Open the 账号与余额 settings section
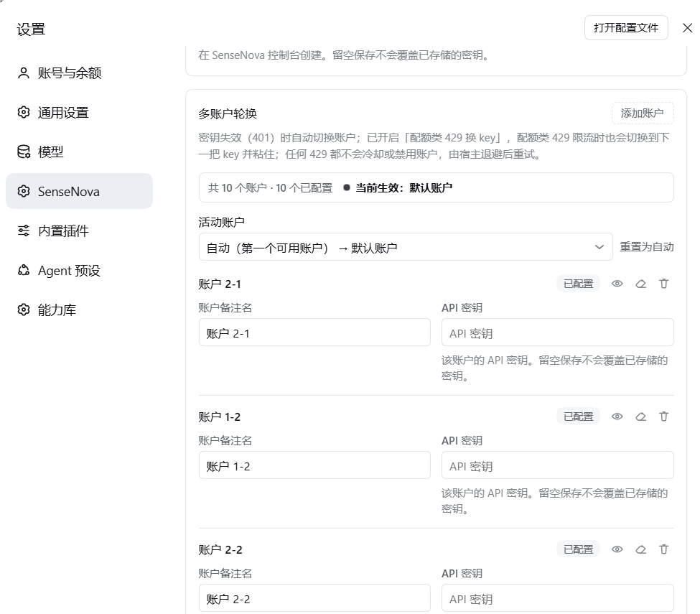This screenshot has height=614, width=700. [x=79, y=73]
